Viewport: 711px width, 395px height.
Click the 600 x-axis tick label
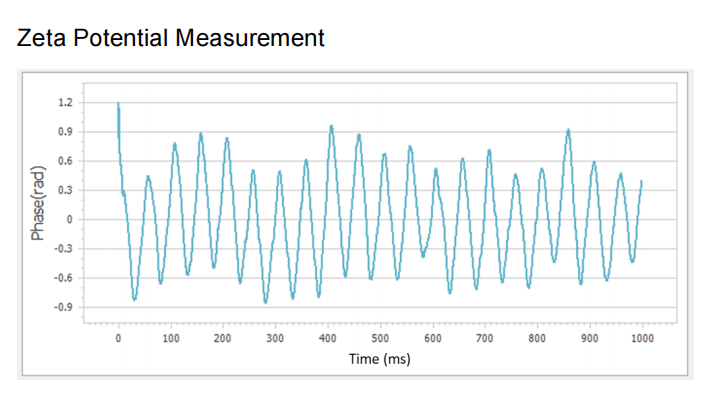coord(433,338)
